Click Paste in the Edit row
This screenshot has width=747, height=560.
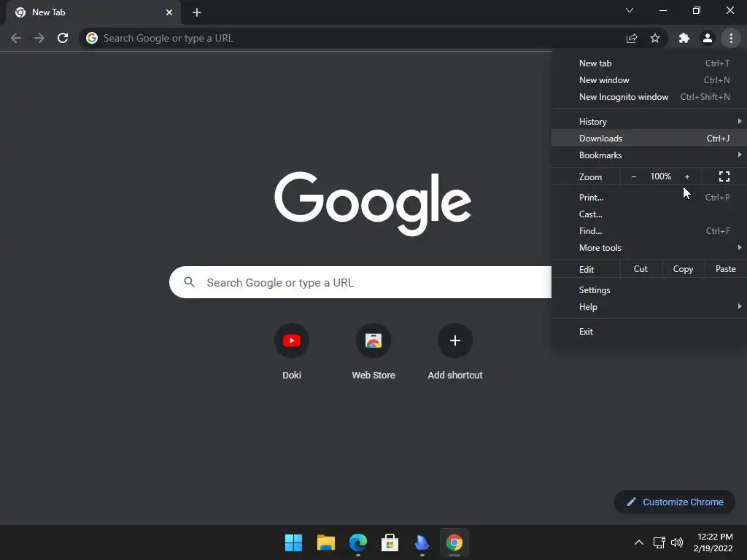(726, 269)
